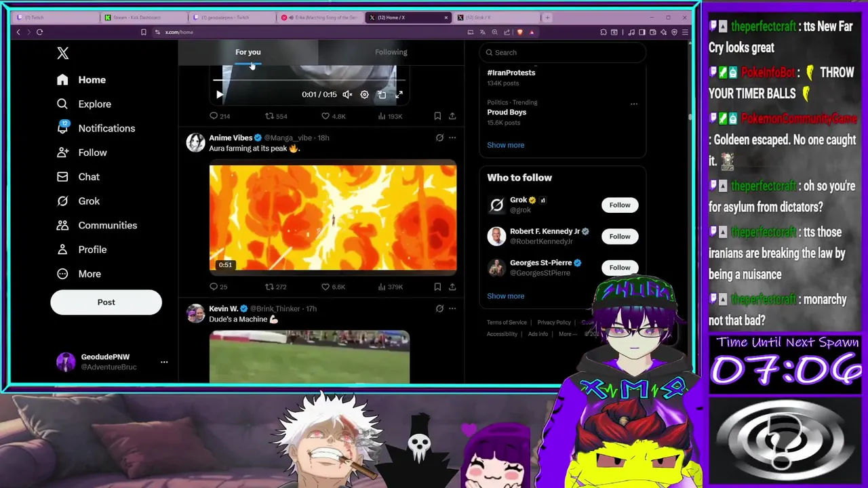This screenshot has width=868, height=488.
Task: Open the Accessibility footer link
Action: (502, 334)
